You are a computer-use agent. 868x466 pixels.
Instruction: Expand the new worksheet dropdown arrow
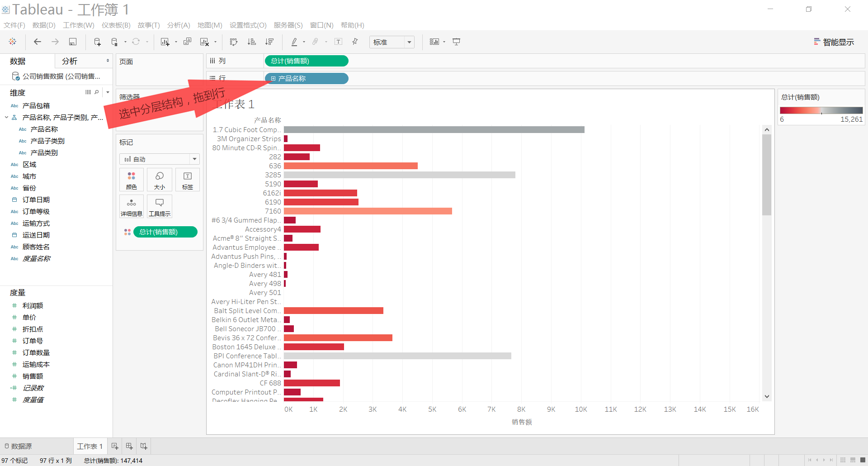point(176,42)
